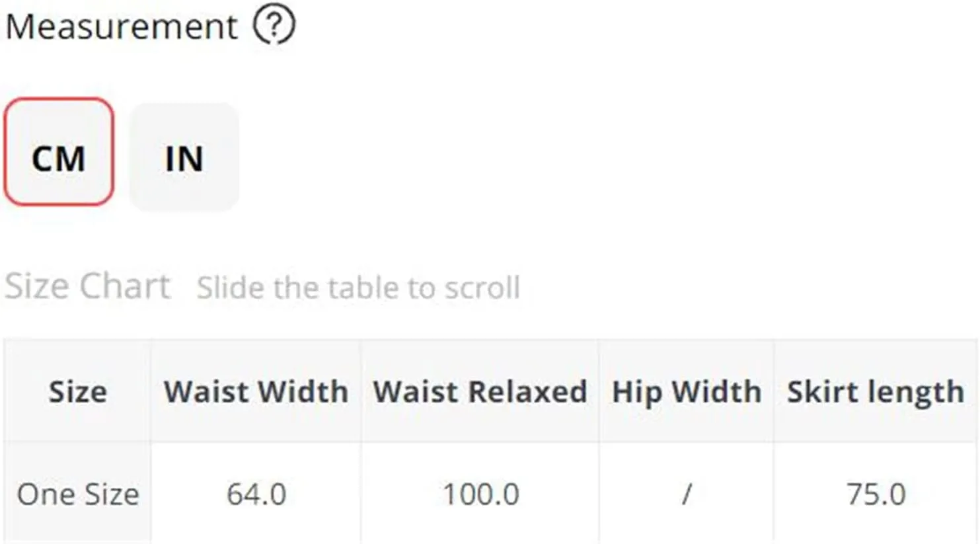Select the Size column header
This screenshot has height=544, width=980.
click(77, 391)
